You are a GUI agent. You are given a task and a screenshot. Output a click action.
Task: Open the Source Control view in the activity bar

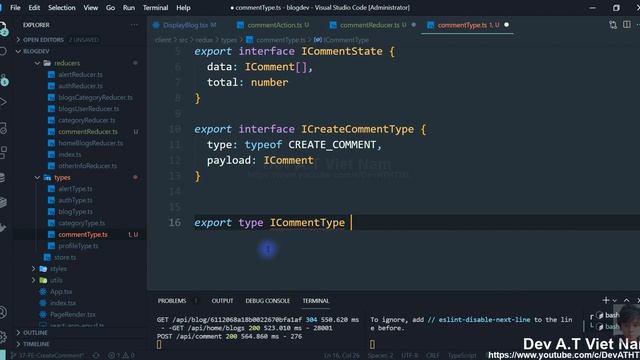click(3, 79)
